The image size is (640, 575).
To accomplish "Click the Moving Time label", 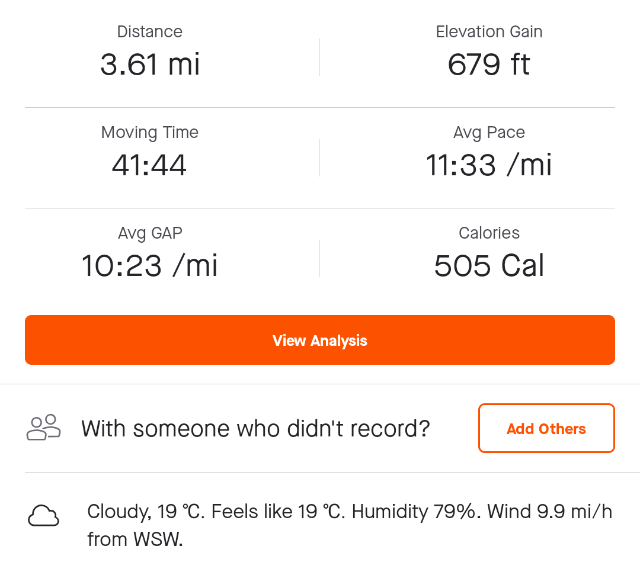I will 150,133.
